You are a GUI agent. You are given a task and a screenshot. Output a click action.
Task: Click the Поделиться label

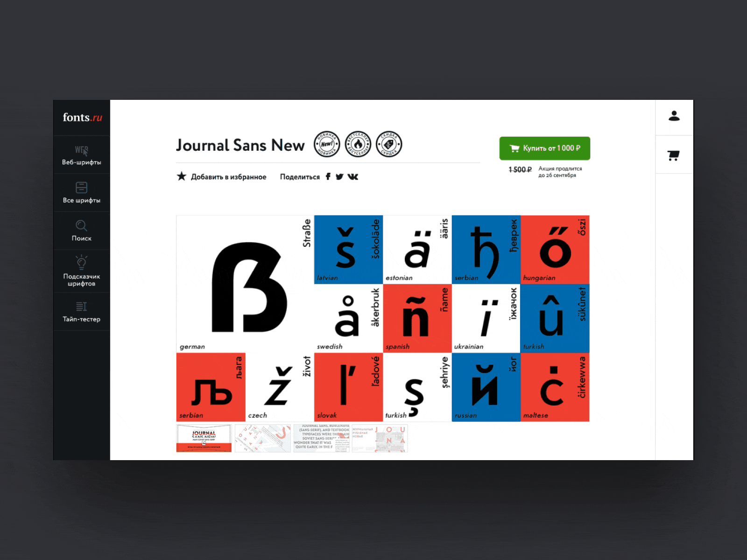coord(300,177)
